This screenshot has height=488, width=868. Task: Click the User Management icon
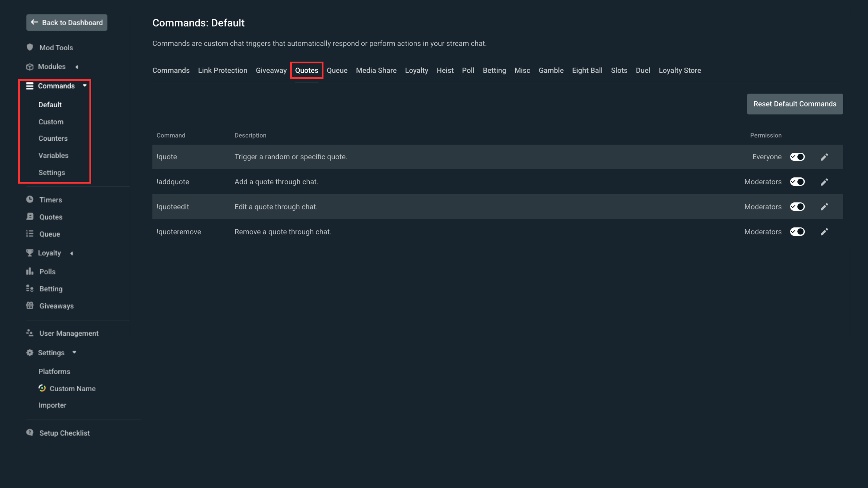pos(30,333)
